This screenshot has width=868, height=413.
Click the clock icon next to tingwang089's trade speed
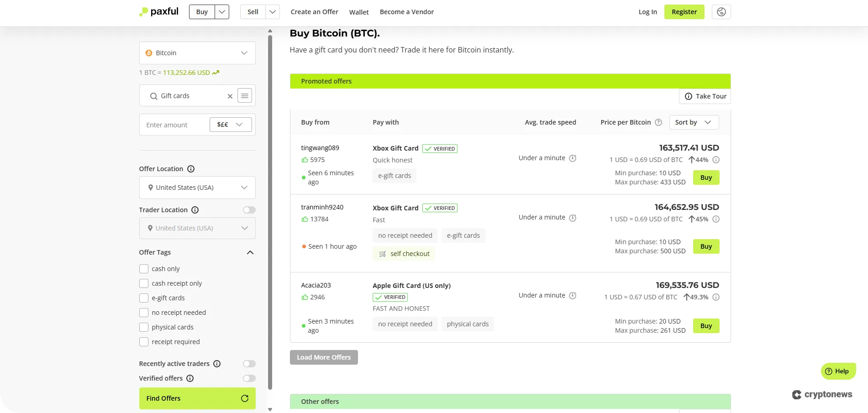[x=573, y=158]
